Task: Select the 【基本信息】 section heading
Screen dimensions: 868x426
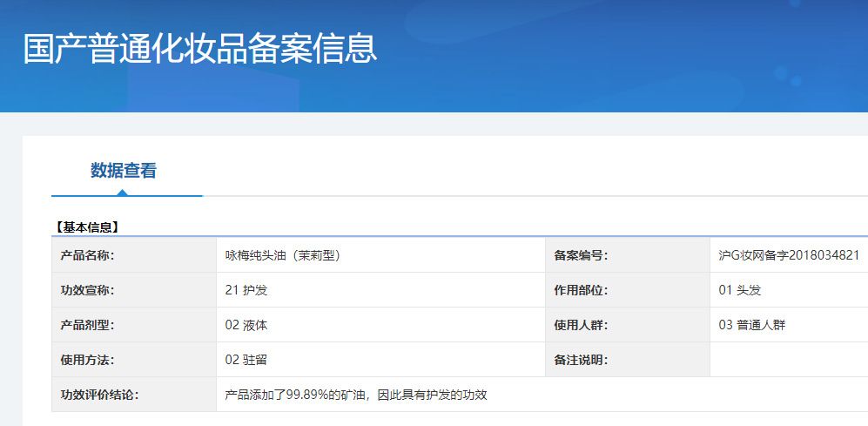Action: tap(87, 227)
